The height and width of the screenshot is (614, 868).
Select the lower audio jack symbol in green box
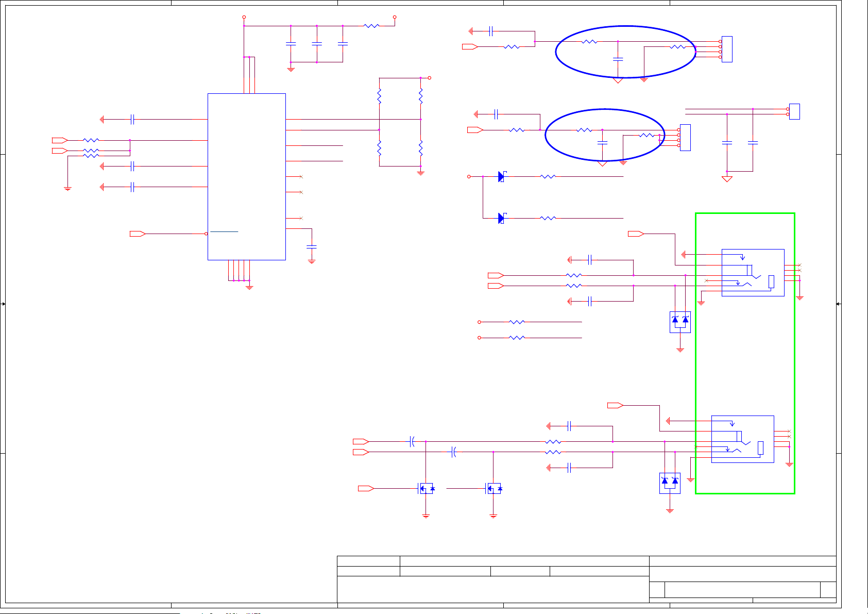click(x=742, y=439)
